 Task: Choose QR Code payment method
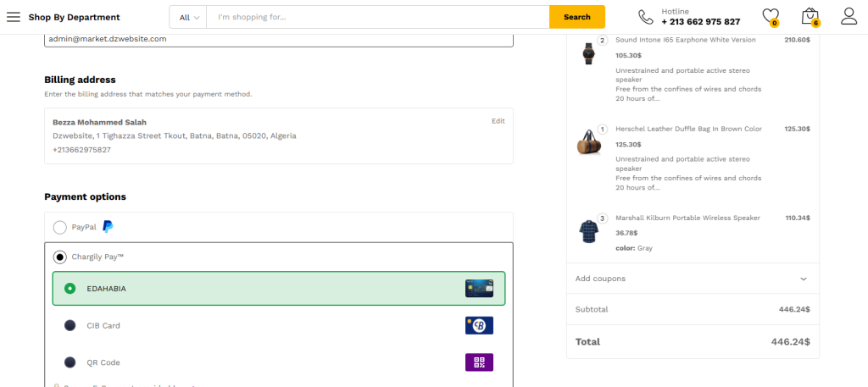(70, 362)
